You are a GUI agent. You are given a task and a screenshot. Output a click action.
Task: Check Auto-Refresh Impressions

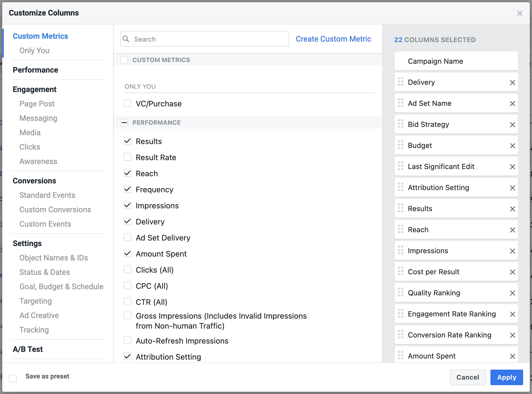coord(127,340)
